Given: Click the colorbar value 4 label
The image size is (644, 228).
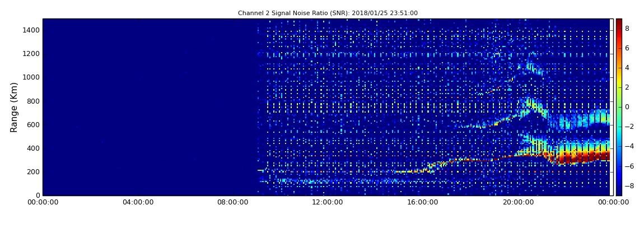Looking at the screenshot, I should click(x=627, y=67).
